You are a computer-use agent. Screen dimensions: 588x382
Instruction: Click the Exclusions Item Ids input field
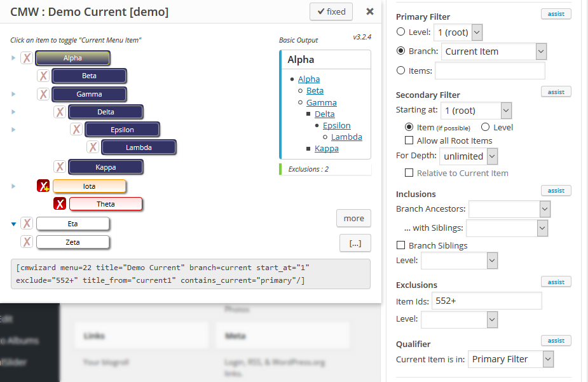[x=487, y=301]
